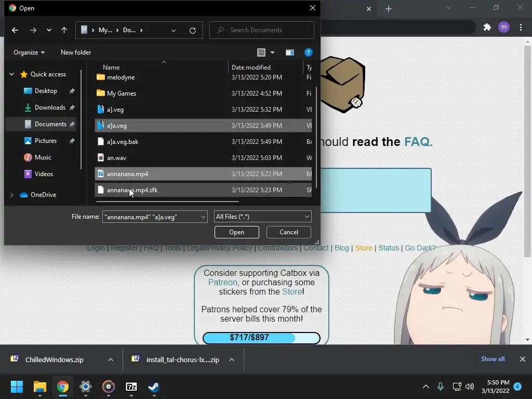
Task: Close the downloads bar
Action: point(523,359)
